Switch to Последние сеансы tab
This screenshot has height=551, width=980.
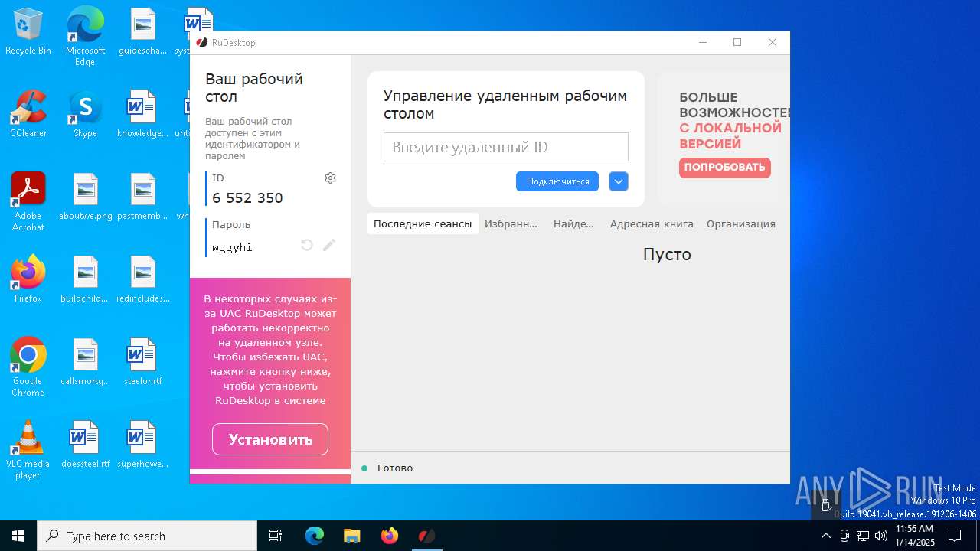[423, 223]
